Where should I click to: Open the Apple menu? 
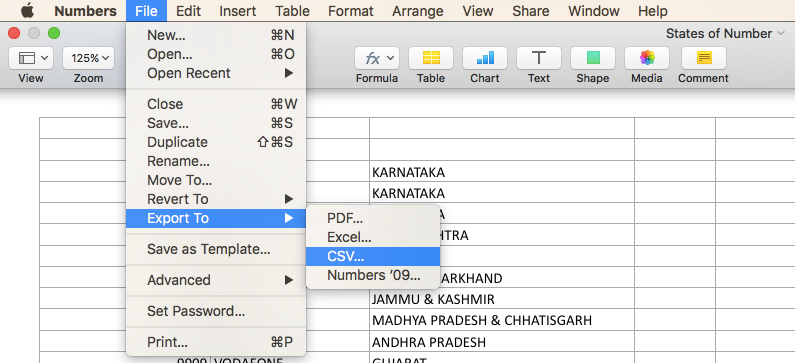(x=27, y=11)
